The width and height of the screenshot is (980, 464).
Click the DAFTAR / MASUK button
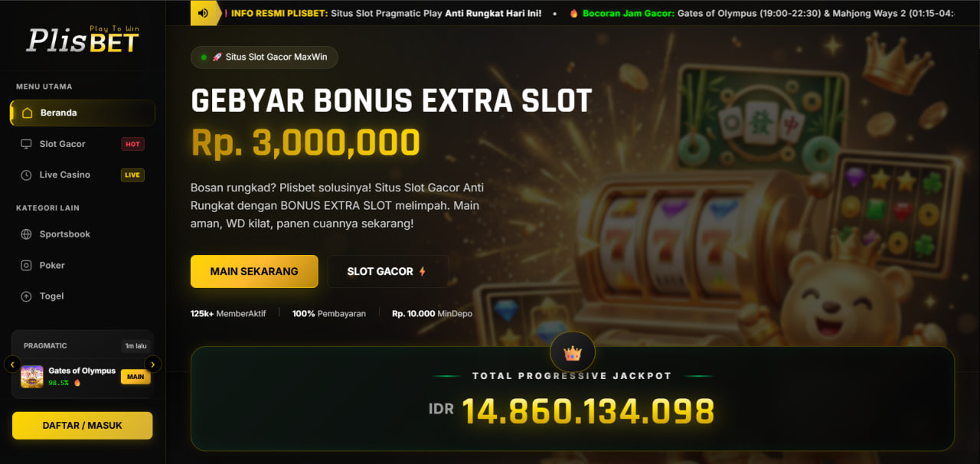coord(83,426)
